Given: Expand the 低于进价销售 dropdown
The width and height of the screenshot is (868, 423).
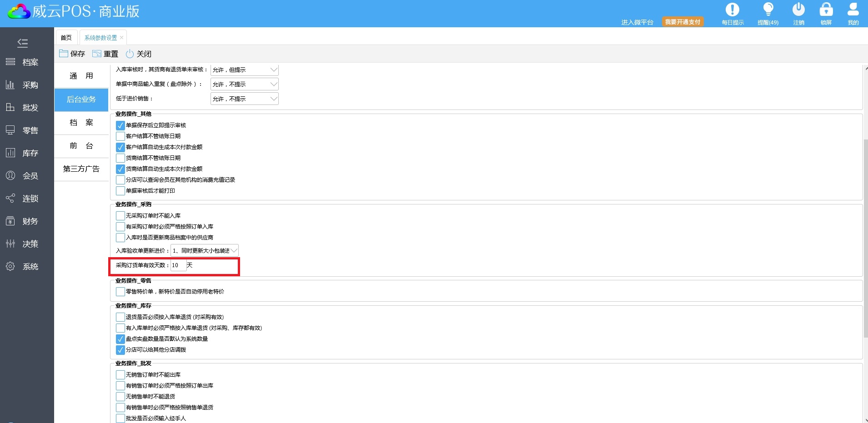Looking at the screenshot, I should 273,99.
